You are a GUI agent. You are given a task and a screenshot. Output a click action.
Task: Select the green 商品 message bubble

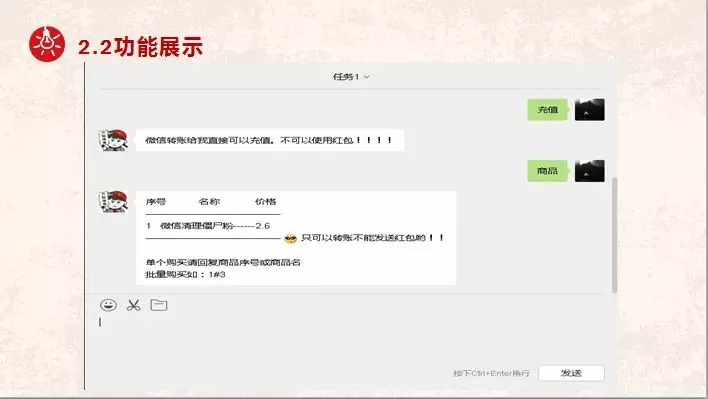pyautogui.click(x=547, y=171)
